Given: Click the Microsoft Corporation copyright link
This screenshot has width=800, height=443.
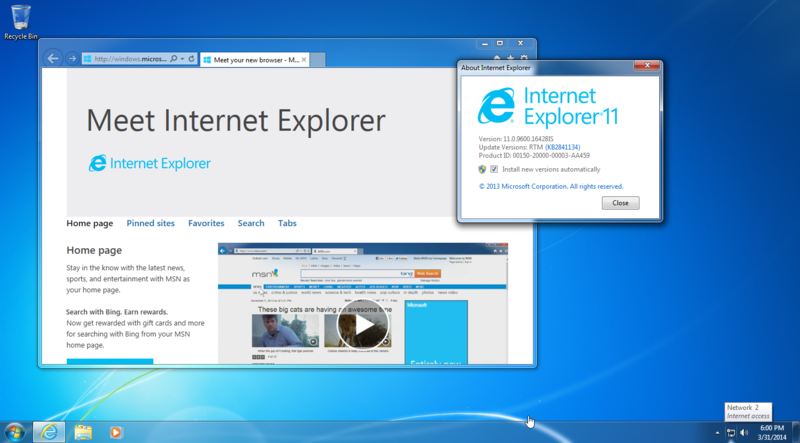Looking at the screenshot, I should (551, 186).
